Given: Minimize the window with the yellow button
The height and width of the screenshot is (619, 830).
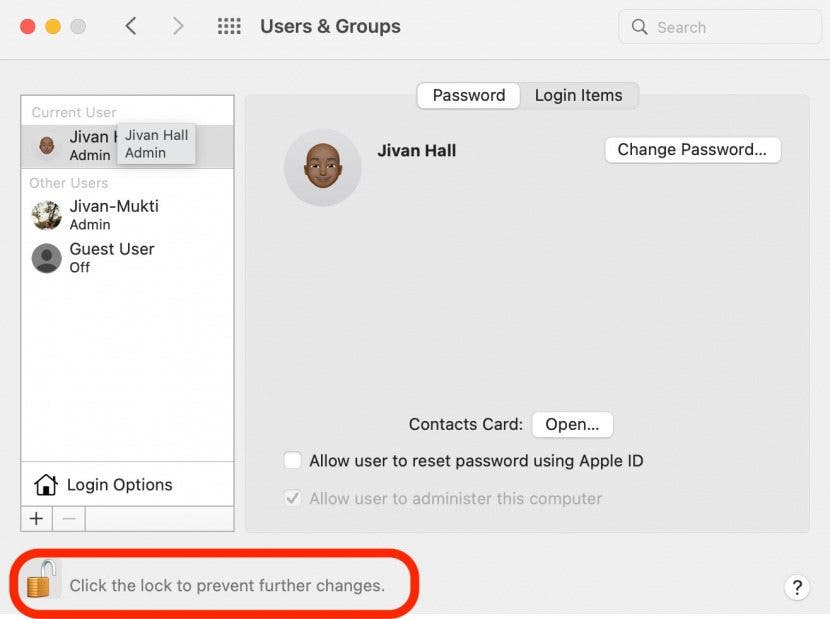Looking at the screenshot, I should tap(53, 26).
